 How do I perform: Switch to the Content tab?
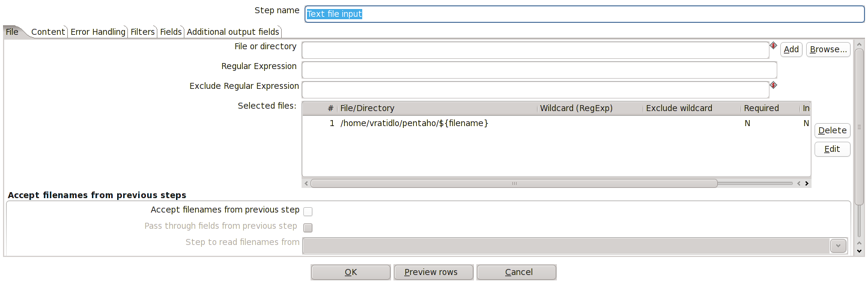(x=48, y=32)
